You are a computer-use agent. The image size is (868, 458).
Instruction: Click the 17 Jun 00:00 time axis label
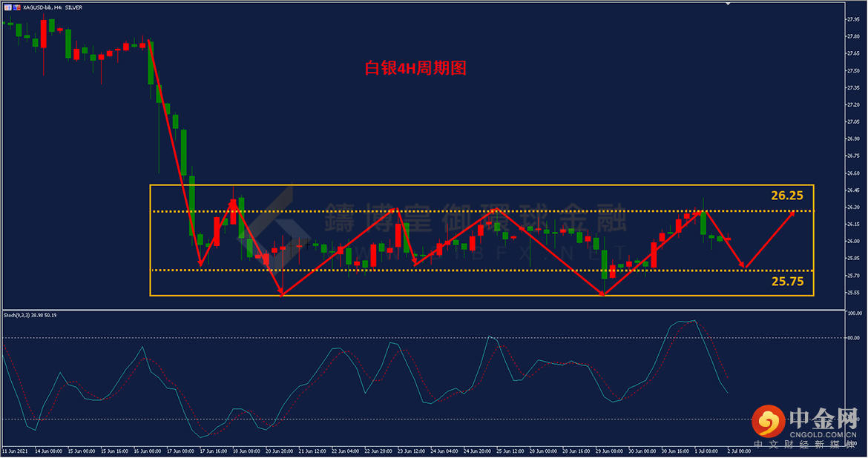(180, 451)
